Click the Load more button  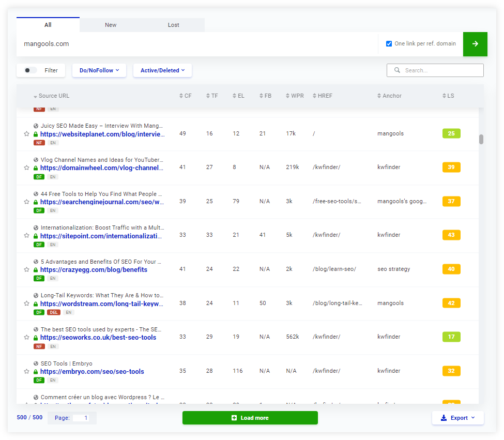pos(250,418)
